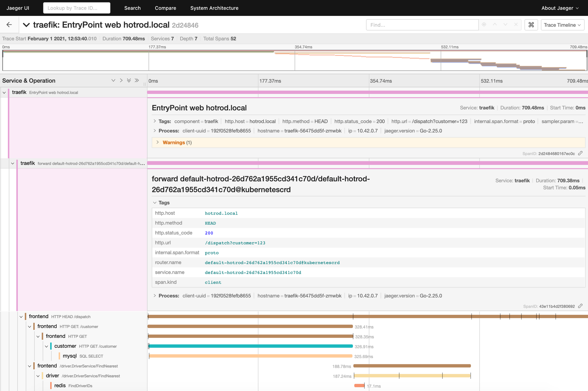
Task: Click customer span teal timeline bar
Action: (x=251, y=346)
